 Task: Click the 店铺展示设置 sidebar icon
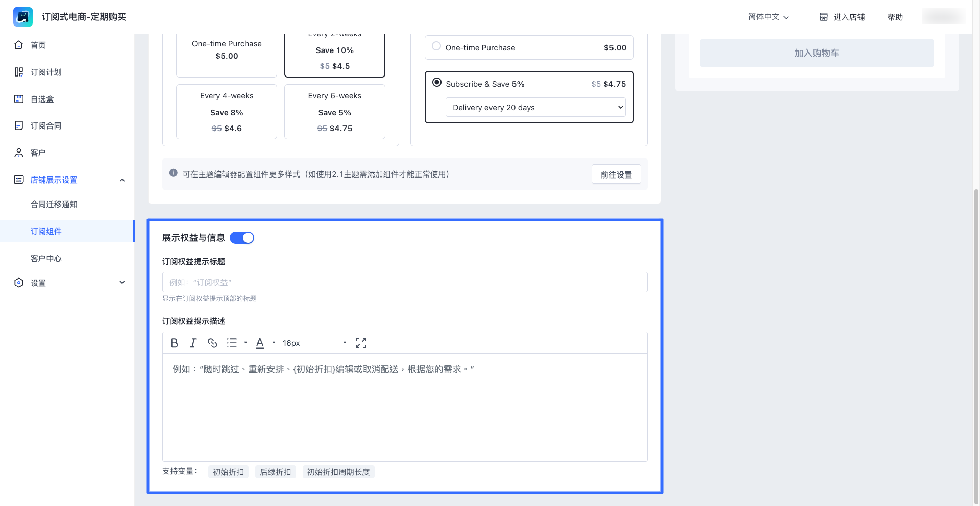19,180
